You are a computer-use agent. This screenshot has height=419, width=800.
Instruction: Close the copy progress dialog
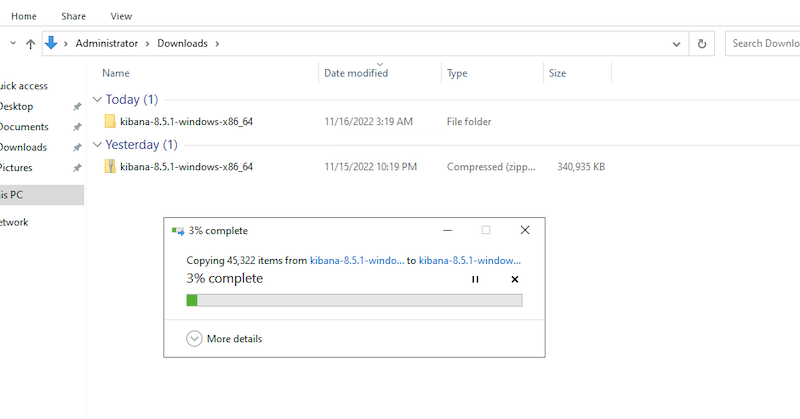(x=524, y=230)
